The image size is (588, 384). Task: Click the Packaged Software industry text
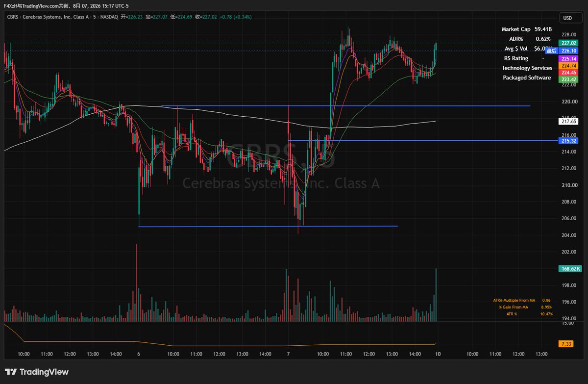[527, 78]
